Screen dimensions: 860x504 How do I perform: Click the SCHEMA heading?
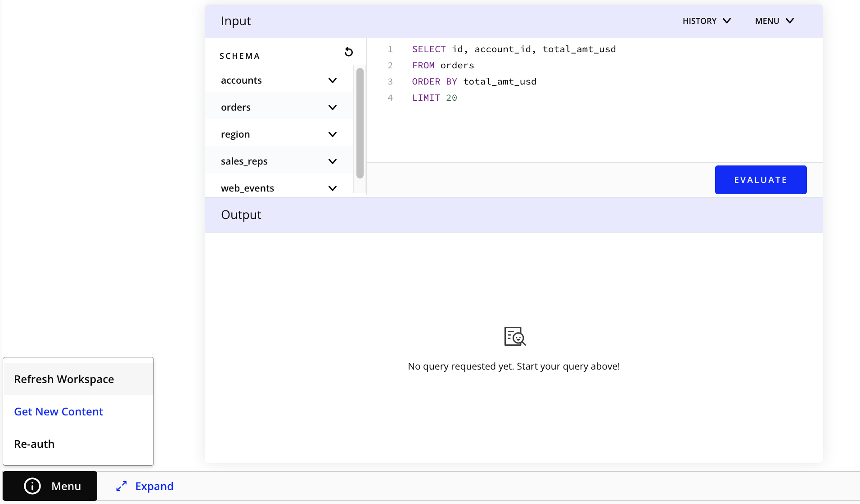[x=240, y=56]
